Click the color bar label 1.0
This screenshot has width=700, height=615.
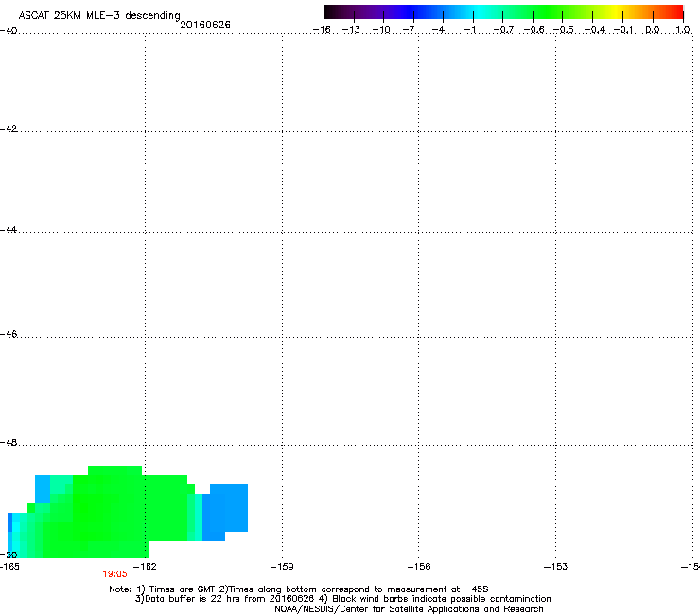point(683,30)
